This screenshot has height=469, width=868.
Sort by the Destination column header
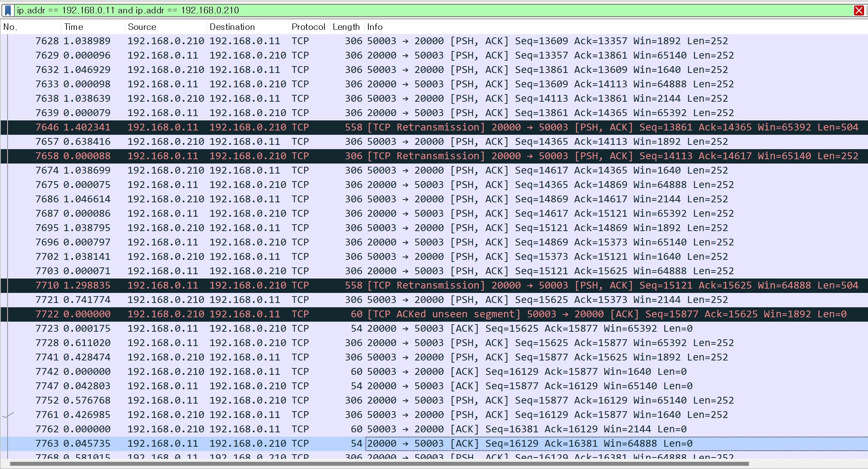pyautogui.click(x=248, y=27)
